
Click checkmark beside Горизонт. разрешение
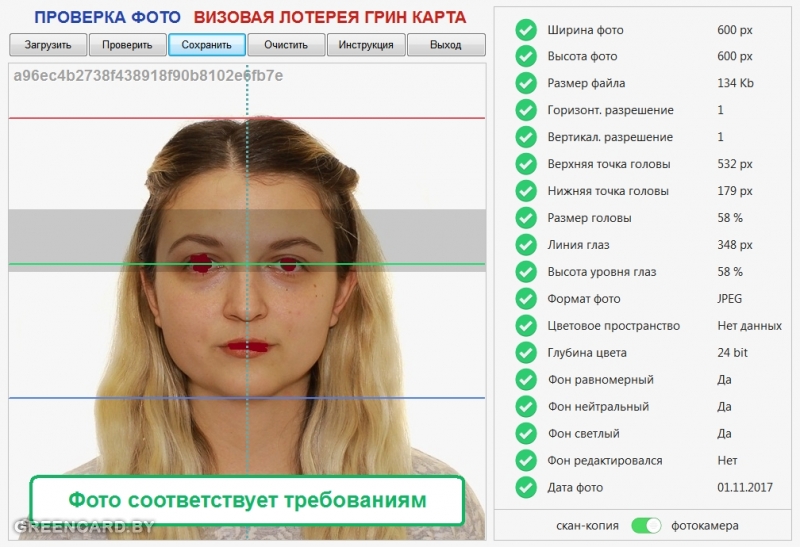click(526, 110)
